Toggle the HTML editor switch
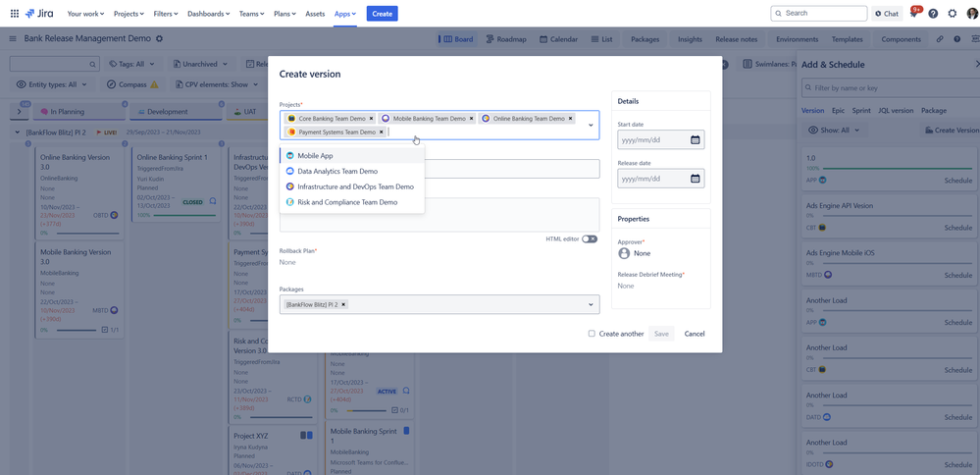This screenshot has height=475, width=980. pyautogui.click(x=590, y=238)
